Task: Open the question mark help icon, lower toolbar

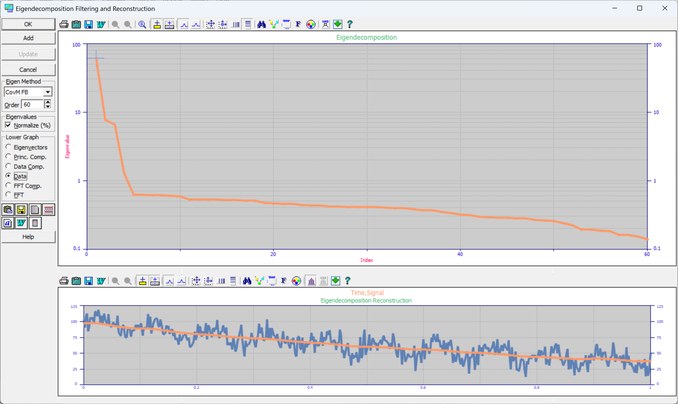Action: (348, 281)
